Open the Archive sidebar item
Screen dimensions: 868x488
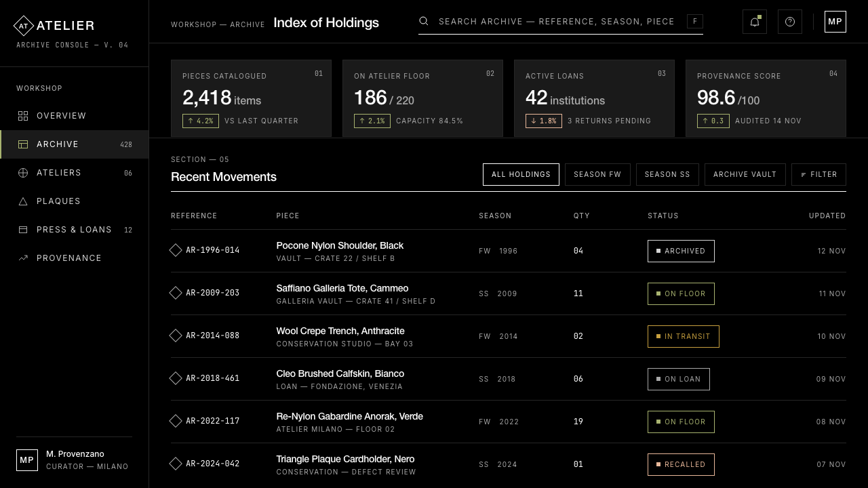click(74, 144)
